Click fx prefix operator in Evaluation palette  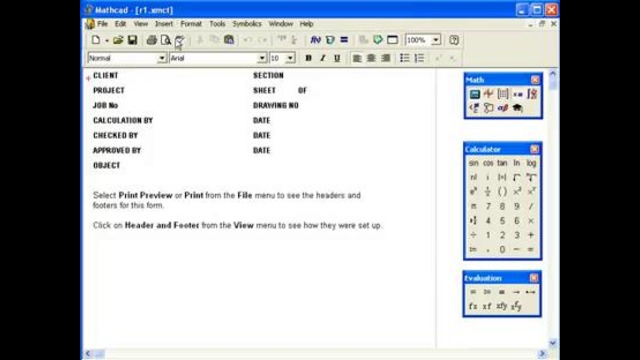pyautogui.click(x=473, y=306)
